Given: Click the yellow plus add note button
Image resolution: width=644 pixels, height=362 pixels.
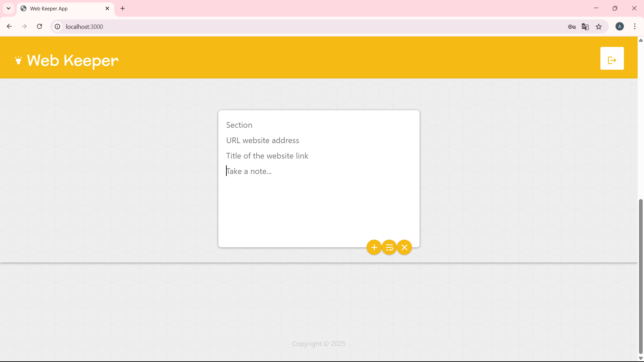Looking at the screenshot, I should pos(374,247).
